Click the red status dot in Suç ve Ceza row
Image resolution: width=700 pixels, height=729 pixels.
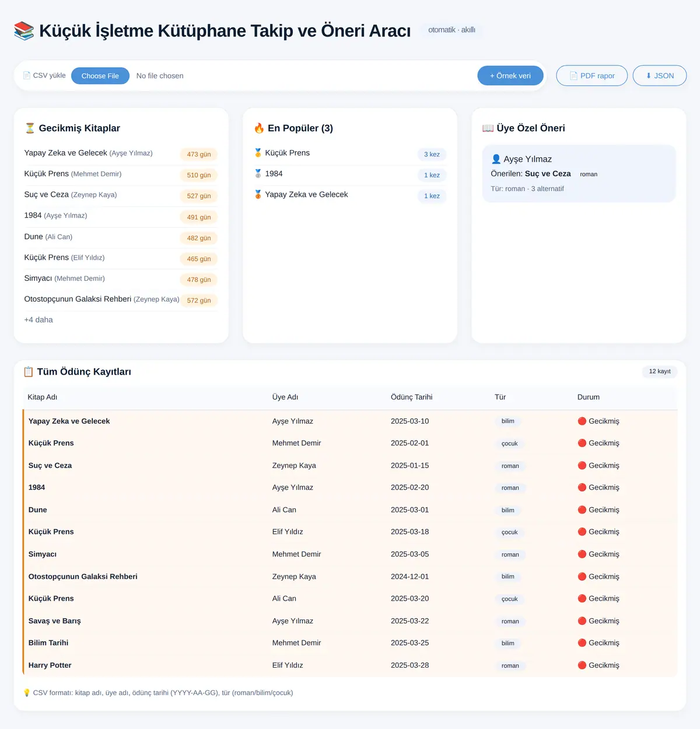click(x=582, y=465)
